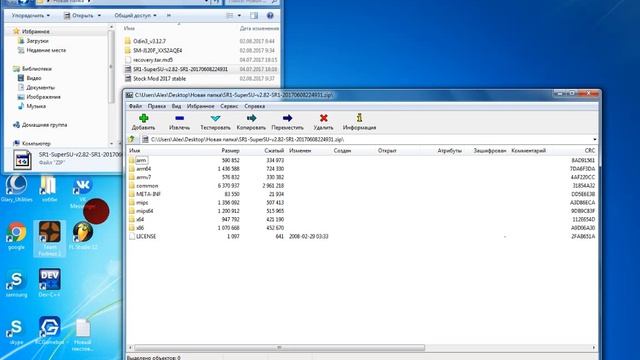Sort by the CRC column header
Screen dimensions: 640x360
tap(589, 151)
